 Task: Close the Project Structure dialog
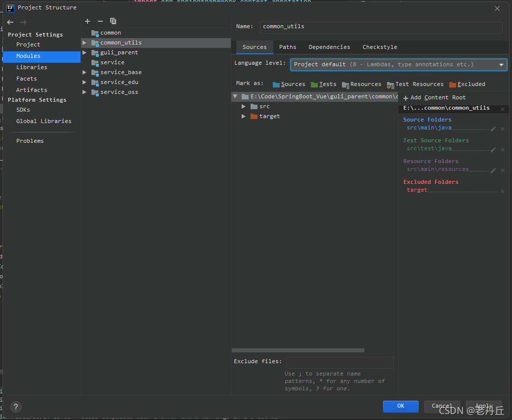(497, 8)
